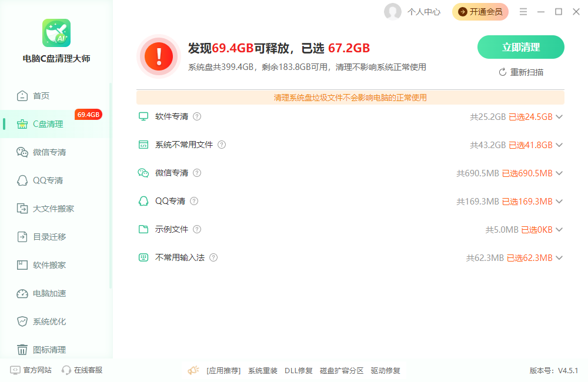This screenshot has width=588, height=382.
Task: Click the 电脑加速 speedometer icon
Action: point(22,293)
